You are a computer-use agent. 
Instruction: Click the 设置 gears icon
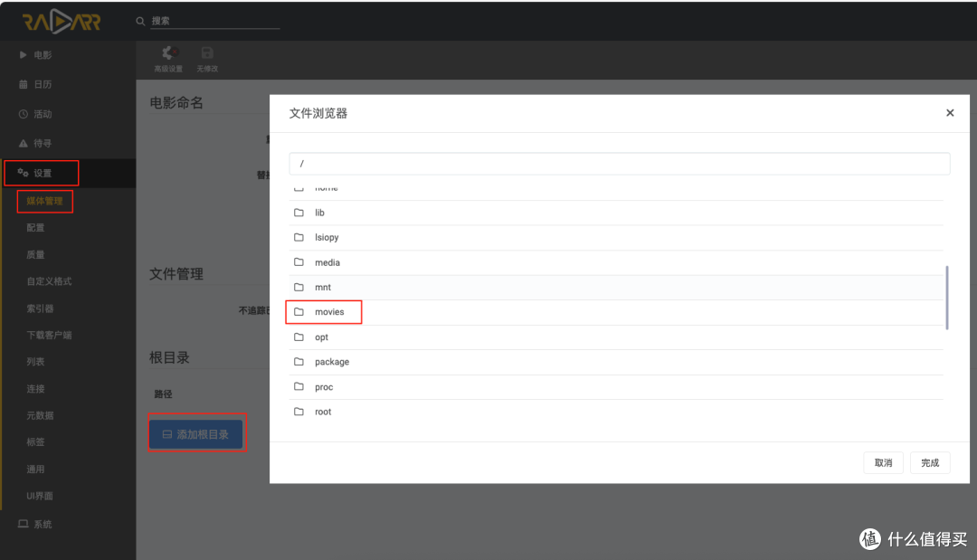23,173
